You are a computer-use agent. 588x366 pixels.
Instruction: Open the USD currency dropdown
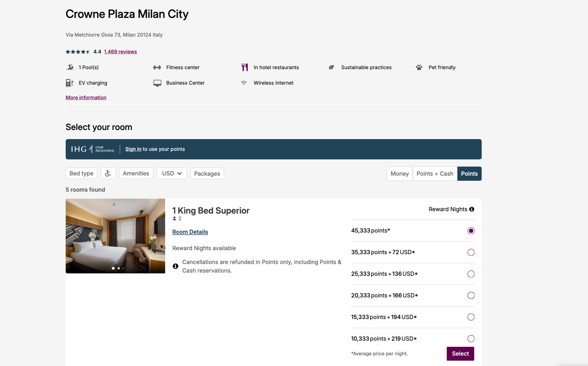(x=171, y=174)
